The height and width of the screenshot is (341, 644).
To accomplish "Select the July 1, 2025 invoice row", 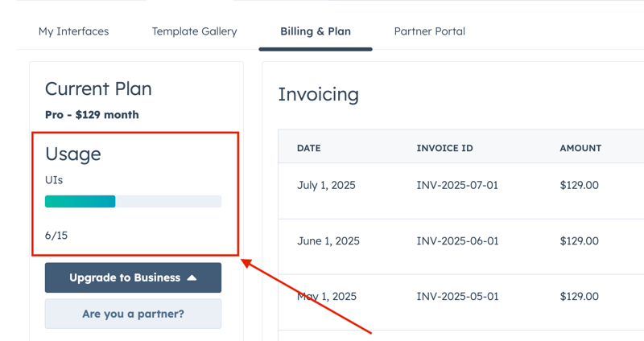I will [326, 185].
